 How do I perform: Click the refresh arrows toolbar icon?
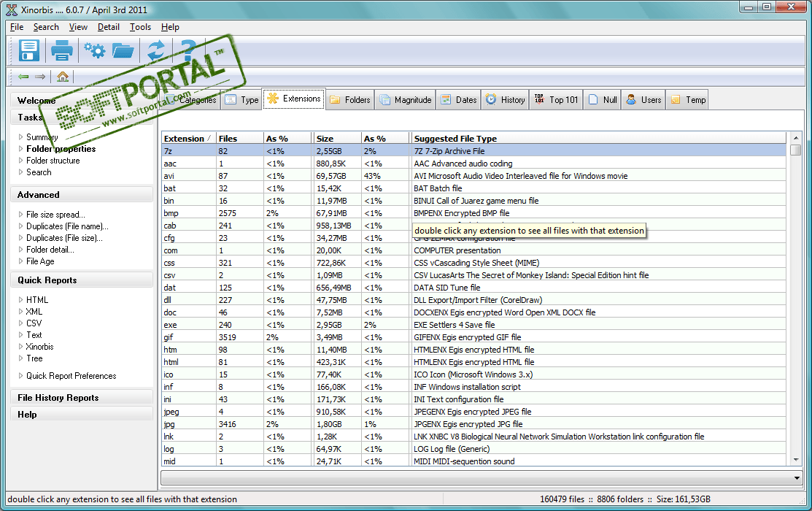(156, 51)
